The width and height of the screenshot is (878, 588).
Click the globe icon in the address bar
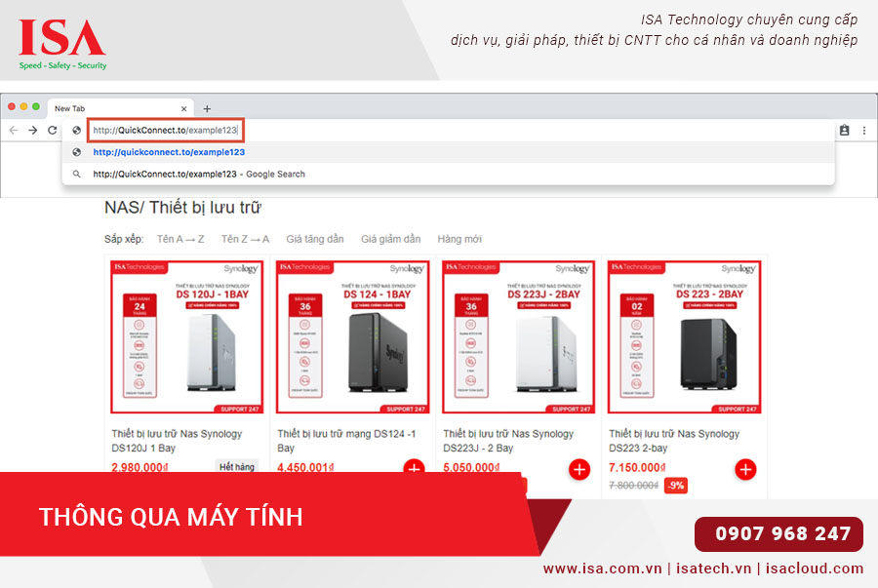(x=77, y=131)
